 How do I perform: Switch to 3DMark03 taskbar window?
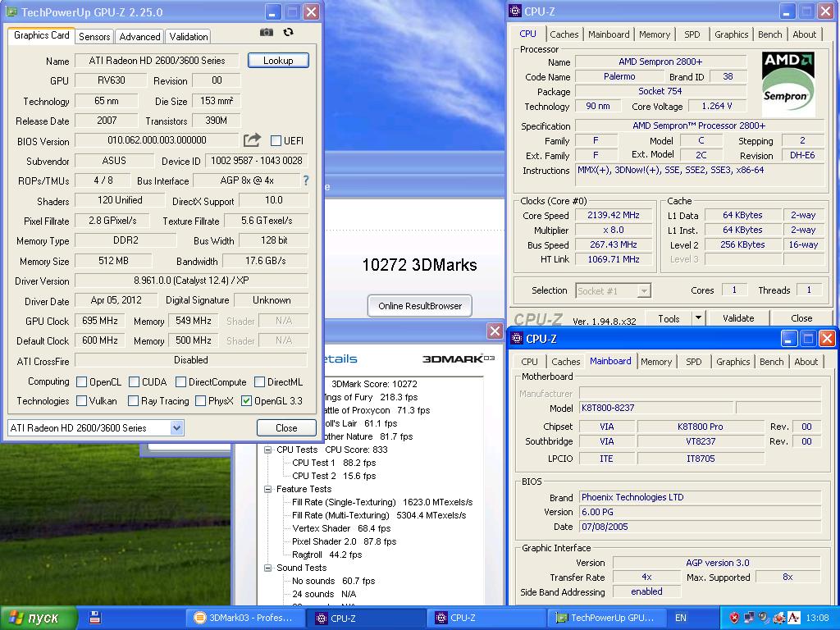point(244,618)
